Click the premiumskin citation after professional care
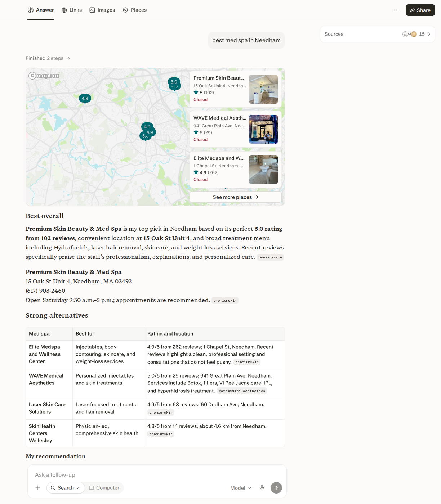Screen dimensions: 441x504 tap(270, 257)
